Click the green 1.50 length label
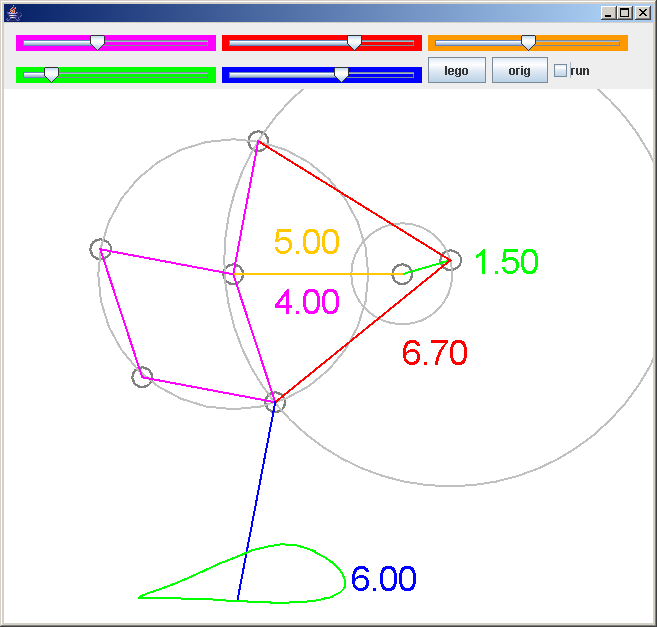 [x=506, y=262]
